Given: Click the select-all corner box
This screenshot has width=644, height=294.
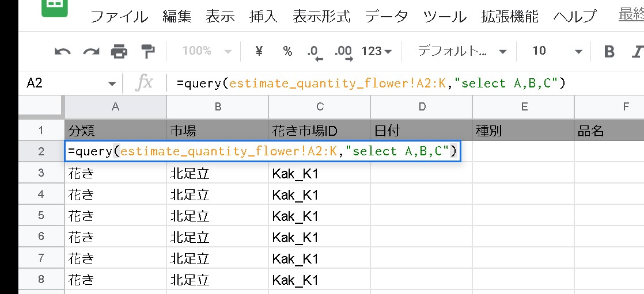Looking at the screenshot, I should point(41,108).
